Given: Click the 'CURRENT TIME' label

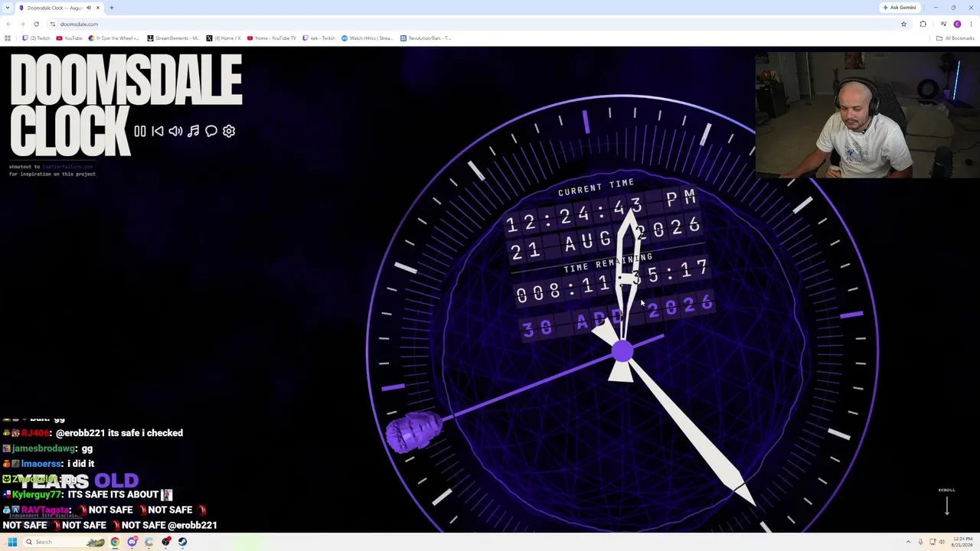Looking at the screenshot, I should [x=596, y=187].
